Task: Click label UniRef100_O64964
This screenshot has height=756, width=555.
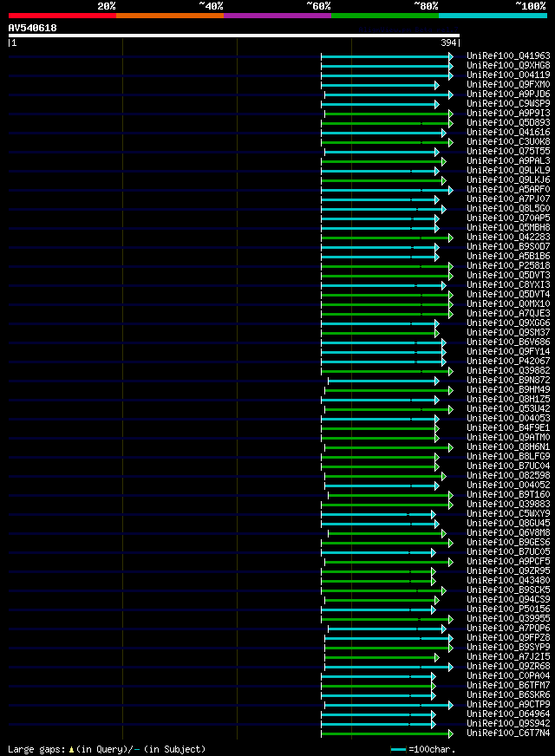Action: click(508, 714)
